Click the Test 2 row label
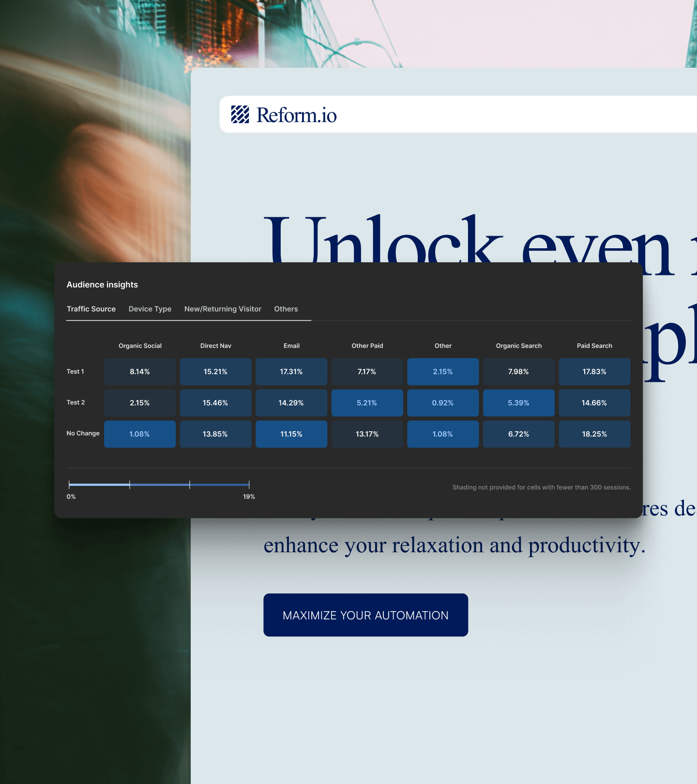Image resolution: width=697 pixels, height=784 pixels. (76, 402)
